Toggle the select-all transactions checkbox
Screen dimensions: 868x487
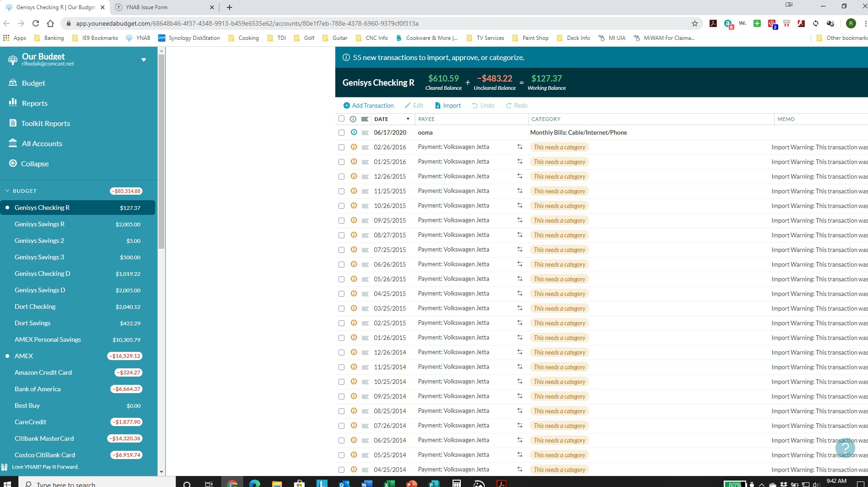[x=341, y=119]
